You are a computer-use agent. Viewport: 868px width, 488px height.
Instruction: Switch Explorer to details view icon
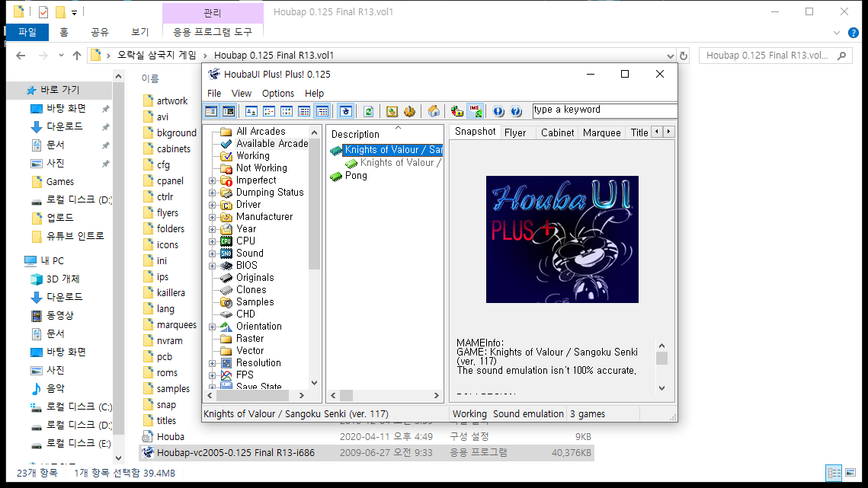pyautogui.click(x=834, y=473)
